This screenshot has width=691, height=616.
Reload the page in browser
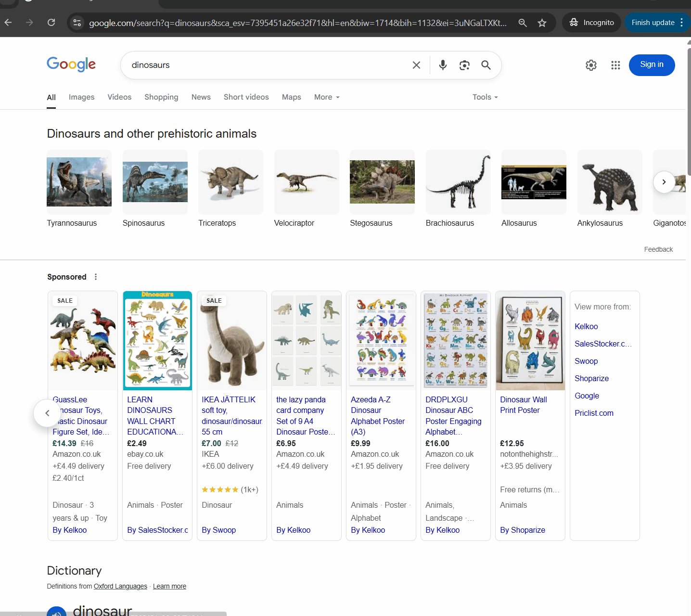51,23
